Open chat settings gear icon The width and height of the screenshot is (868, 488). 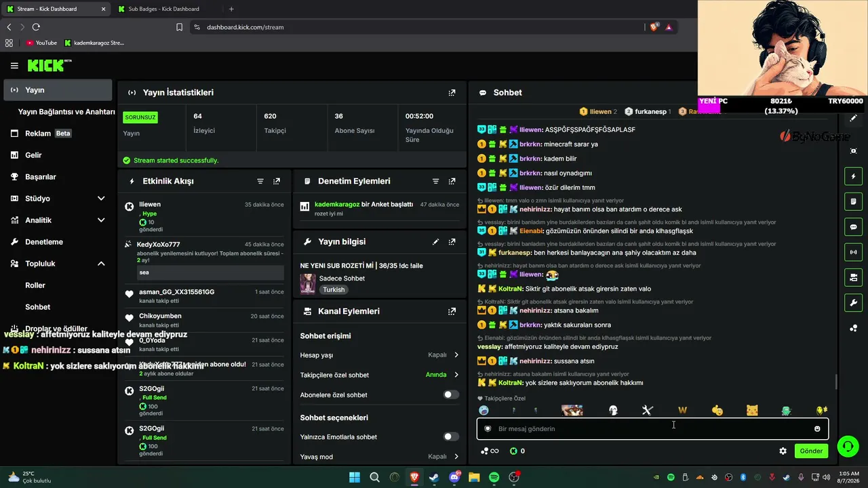point(783,451)
